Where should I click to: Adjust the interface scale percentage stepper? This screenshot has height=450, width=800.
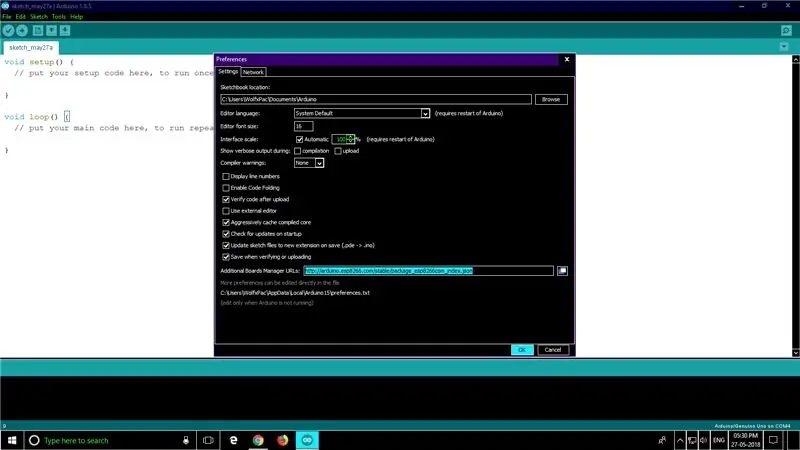click(350, 139)
